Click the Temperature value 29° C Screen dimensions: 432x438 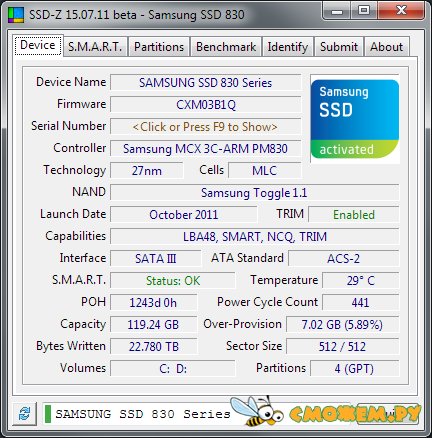(x=361, y=281)
